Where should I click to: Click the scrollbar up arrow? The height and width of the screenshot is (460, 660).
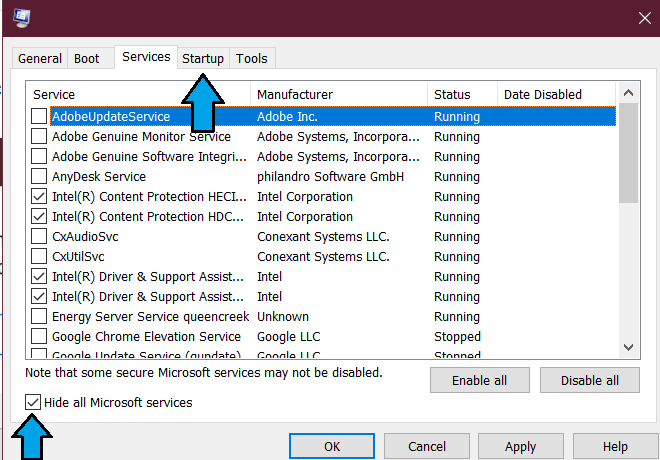(628, 93)
